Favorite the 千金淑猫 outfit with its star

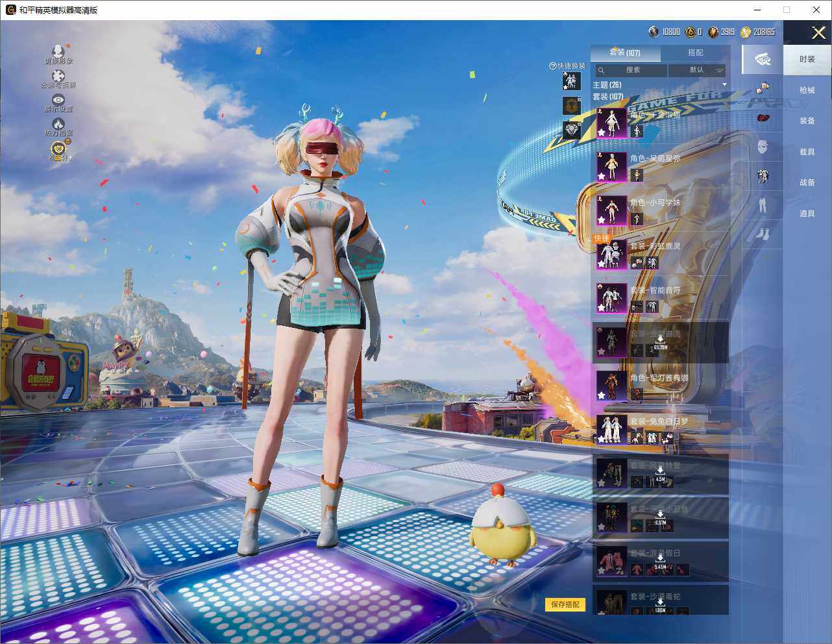coord(602,132)
